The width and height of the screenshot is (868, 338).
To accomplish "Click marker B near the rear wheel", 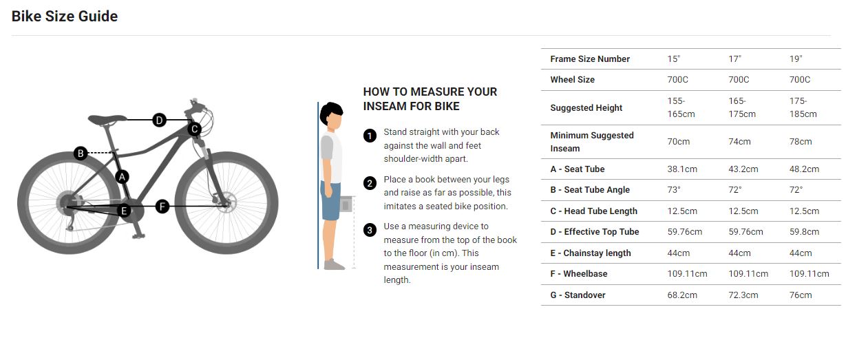I will pyautogui.click(x=81, y=153).
